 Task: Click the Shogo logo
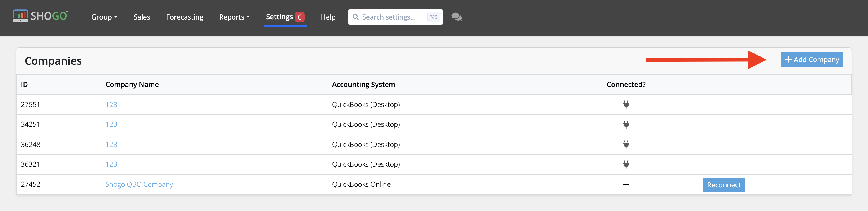(40, 16)
